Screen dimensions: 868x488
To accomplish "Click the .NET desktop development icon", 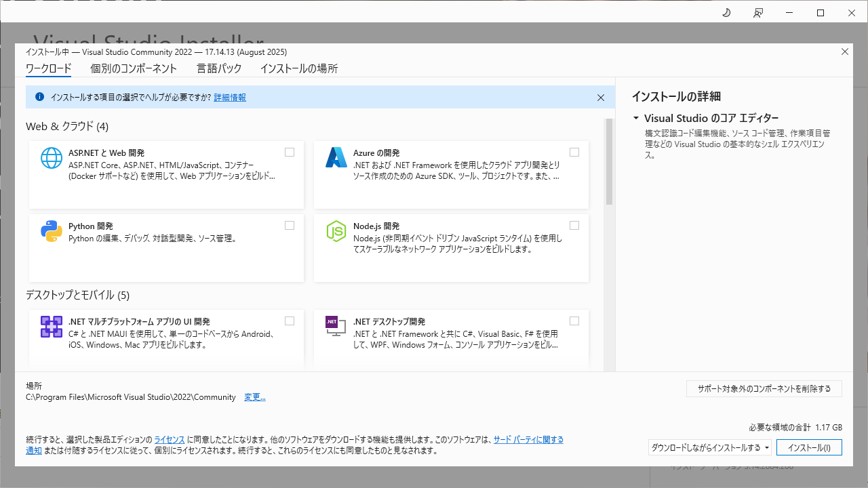I will coord(336,327).
